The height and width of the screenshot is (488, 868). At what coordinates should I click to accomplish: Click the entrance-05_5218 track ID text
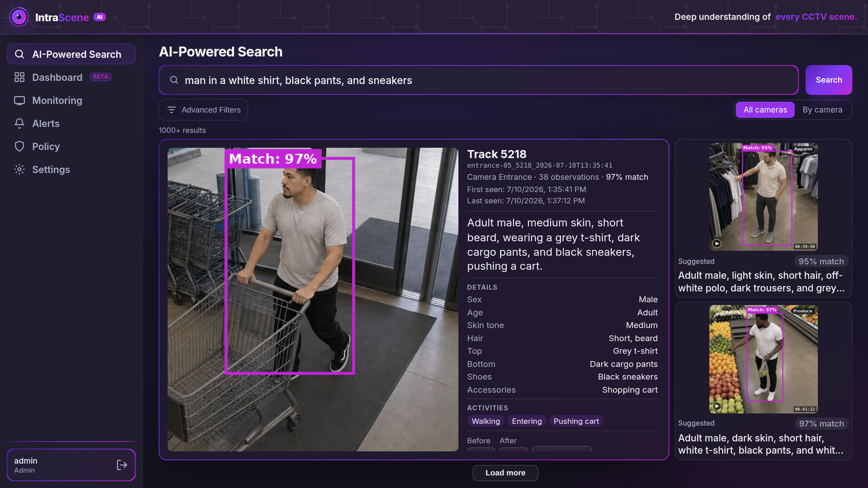coord(540,165)
